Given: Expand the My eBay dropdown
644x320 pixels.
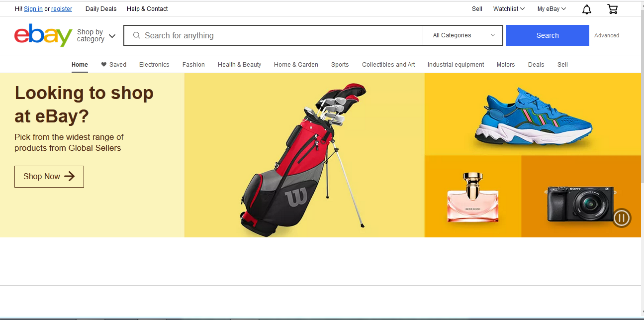Looking at the screenshot, I should tap(552, 9).
